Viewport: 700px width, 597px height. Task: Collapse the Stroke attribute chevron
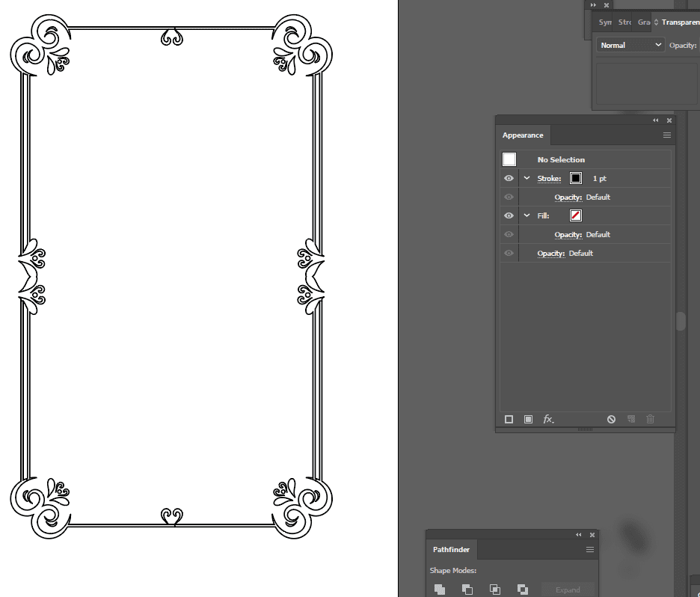[x=526, y=178]
